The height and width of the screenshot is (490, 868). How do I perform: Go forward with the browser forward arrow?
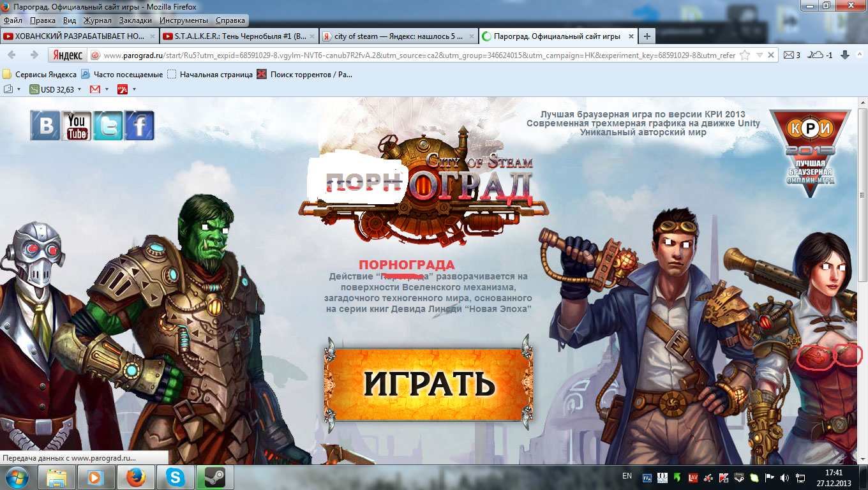pos(34,55)
